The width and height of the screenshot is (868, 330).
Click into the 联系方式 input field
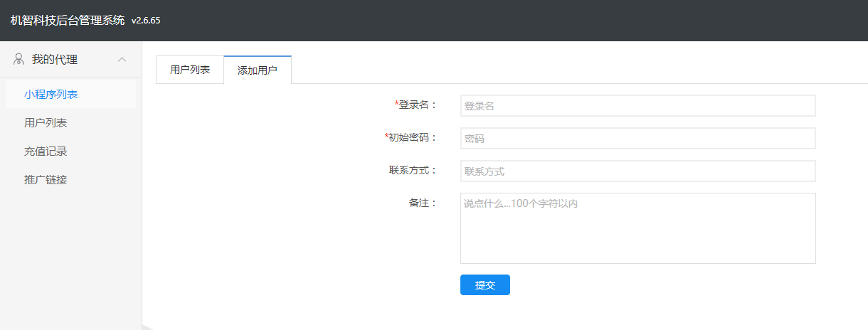(x=637, y=171)
